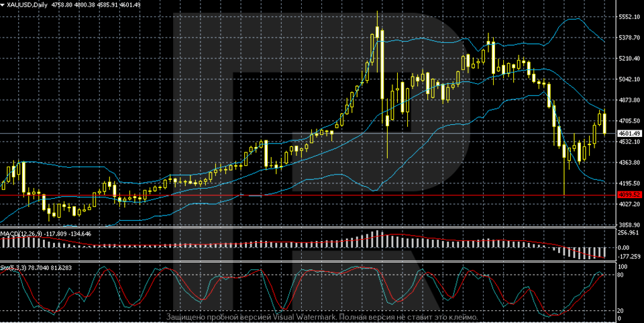Click the red price level tag 4099.52
Screen dimensions: 644x323
pos(629,195)
